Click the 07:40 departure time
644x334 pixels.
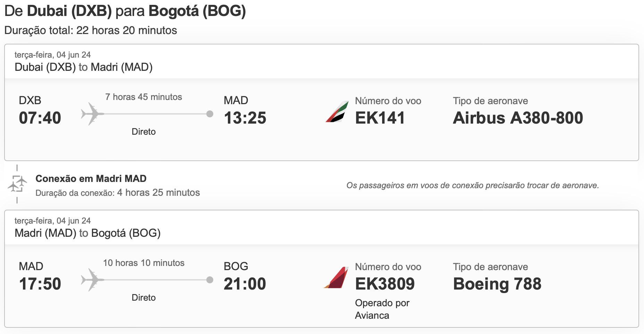coord(40,118)
